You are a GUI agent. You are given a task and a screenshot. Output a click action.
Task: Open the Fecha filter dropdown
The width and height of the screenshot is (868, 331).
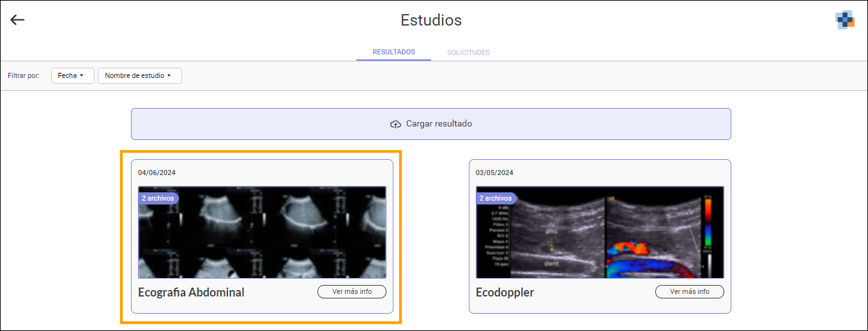(x=73, y=75)
